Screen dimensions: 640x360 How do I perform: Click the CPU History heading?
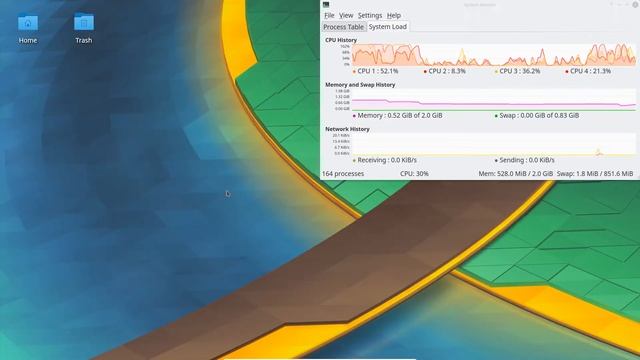tap(341, 40)
